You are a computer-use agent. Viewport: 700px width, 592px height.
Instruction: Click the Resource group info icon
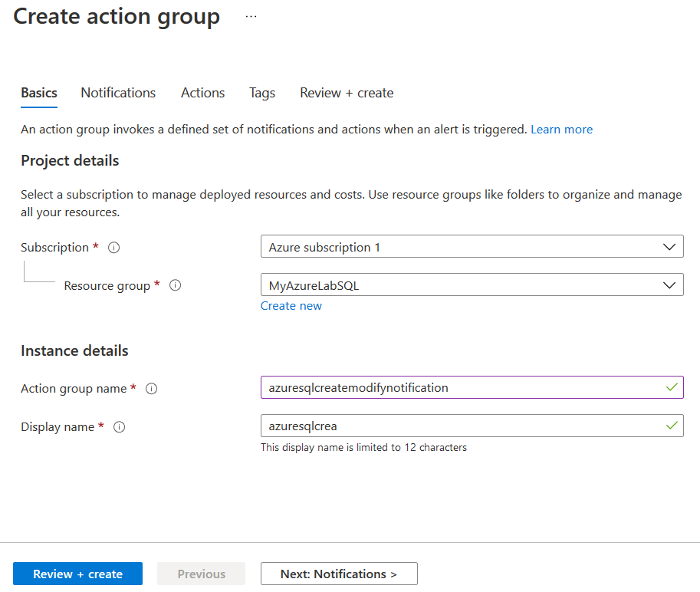click(x=175, y=285)
